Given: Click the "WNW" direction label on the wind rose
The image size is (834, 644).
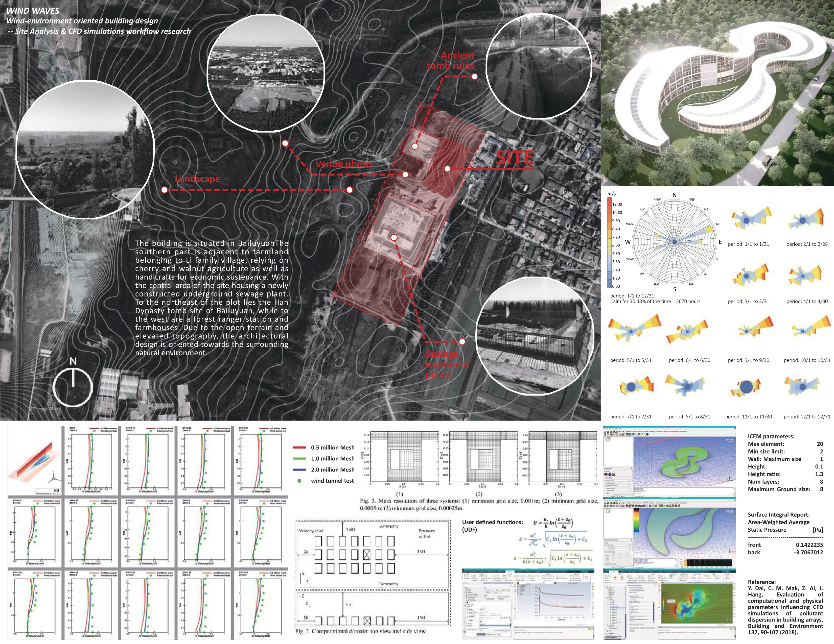Looking at the screenshot, I should (630, 224).
